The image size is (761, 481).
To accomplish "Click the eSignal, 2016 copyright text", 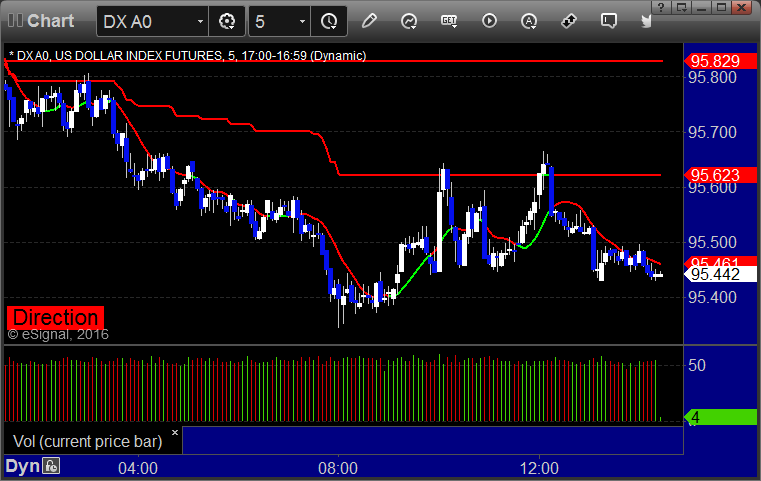I will pyautogui.click(x=58, y=334).
